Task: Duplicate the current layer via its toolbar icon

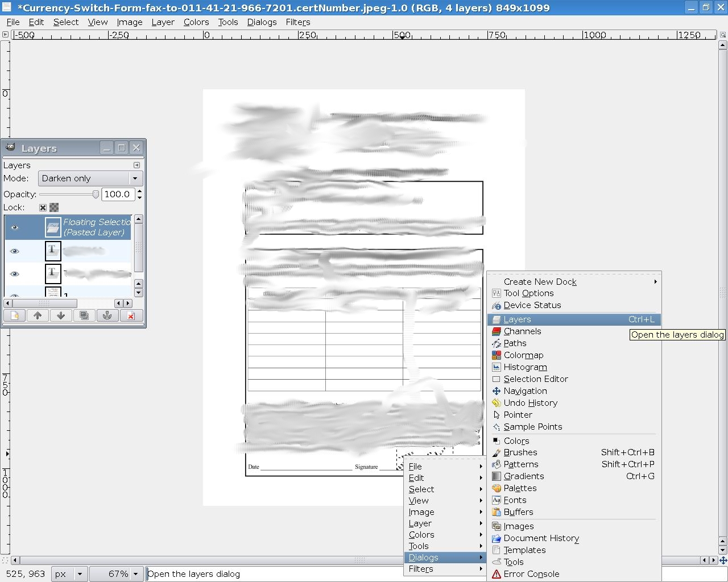Action: coord(84,315)
